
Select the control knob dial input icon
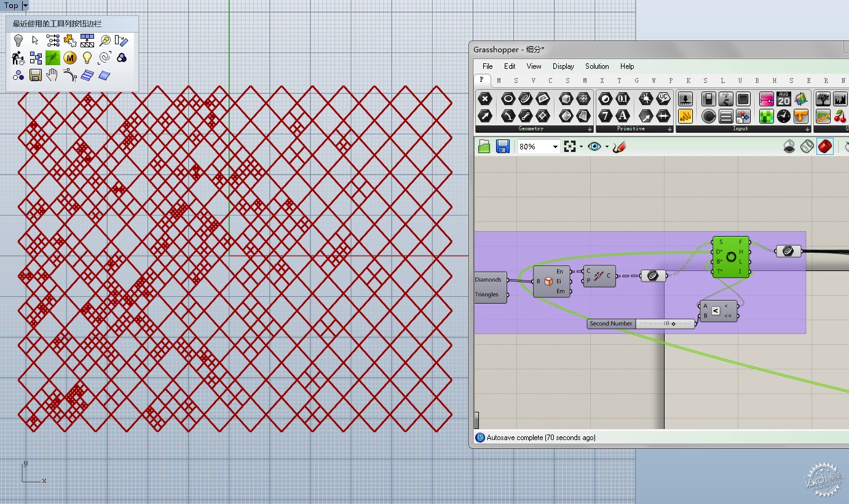point(709,116)
